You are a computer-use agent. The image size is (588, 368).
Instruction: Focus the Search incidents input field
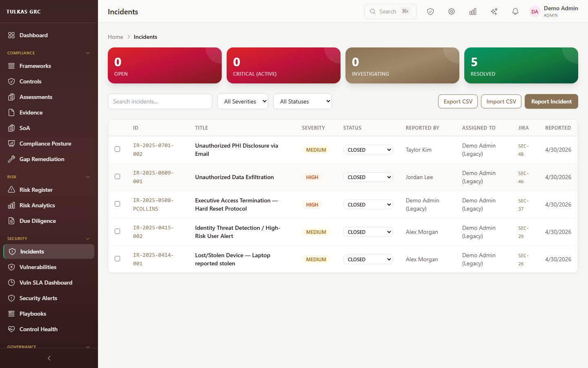coord(160,101)
